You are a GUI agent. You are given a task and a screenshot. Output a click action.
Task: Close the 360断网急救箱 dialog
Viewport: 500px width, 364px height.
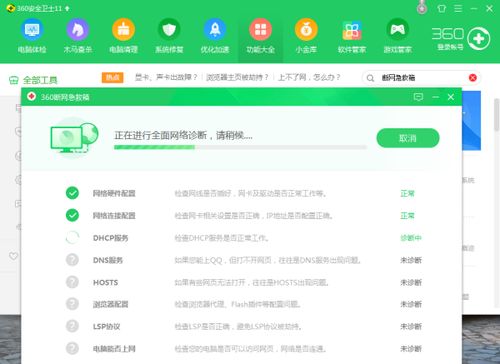tap(451, 97)
